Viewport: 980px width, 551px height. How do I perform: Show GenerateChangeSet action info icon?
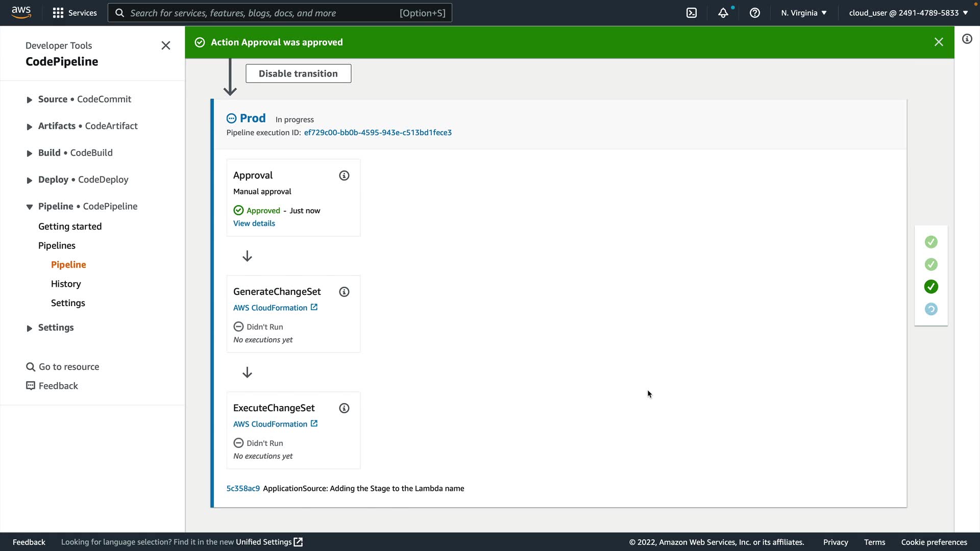(x=344, y=292)
